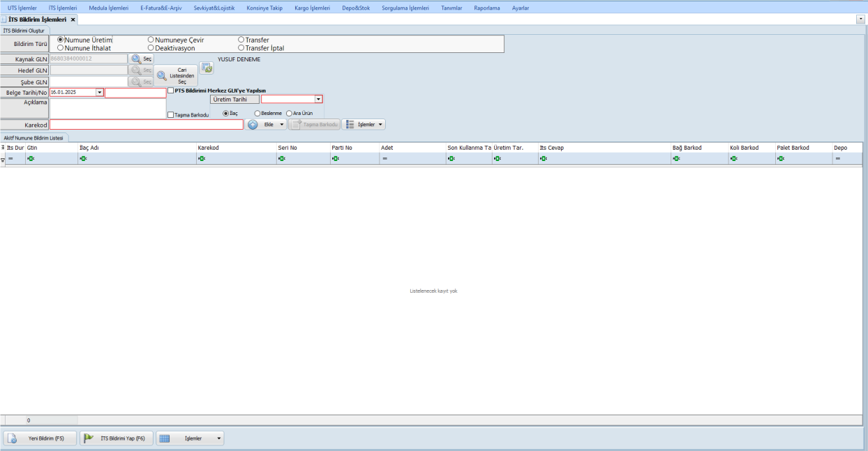Image resolution: width=868 pixels, height=451 pixels.
Task: Select the Deaktivasyon radio option
Action: click(151, 48)
